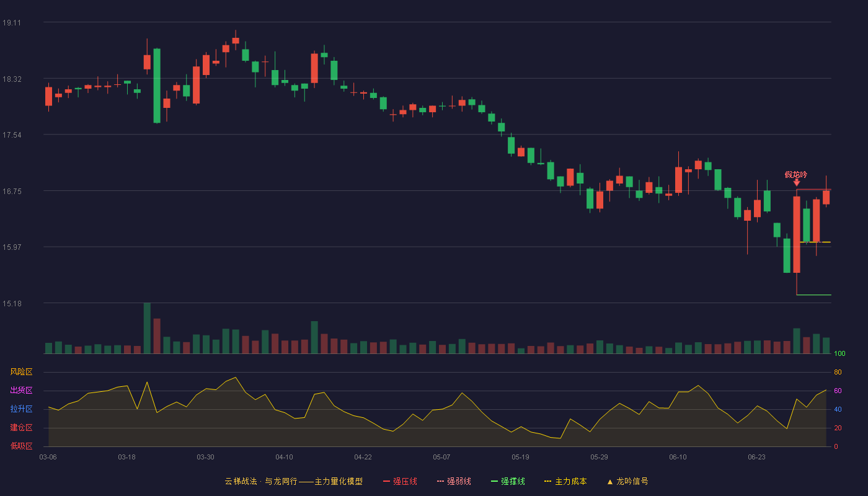This screenshot has height=496, width=868.
Task: Click the 19.11 price axis label
Action: coord(12,23)
